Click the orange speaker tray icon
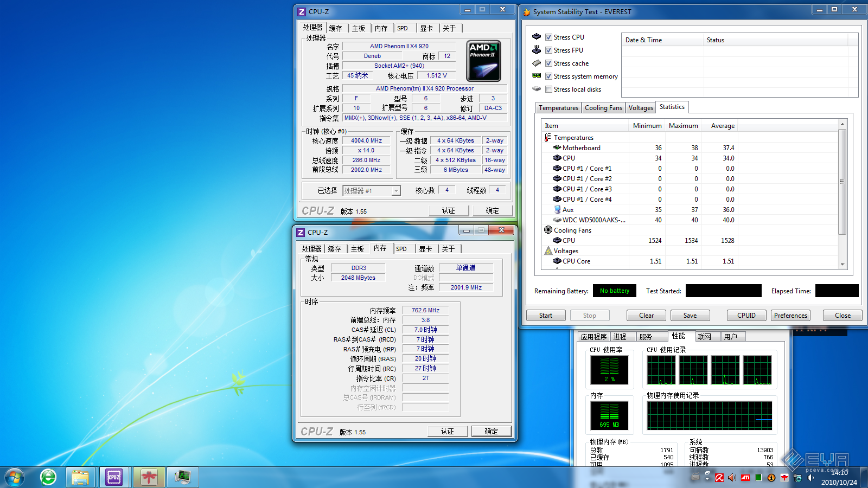This screenshot has width=868, height=488. 732,478
